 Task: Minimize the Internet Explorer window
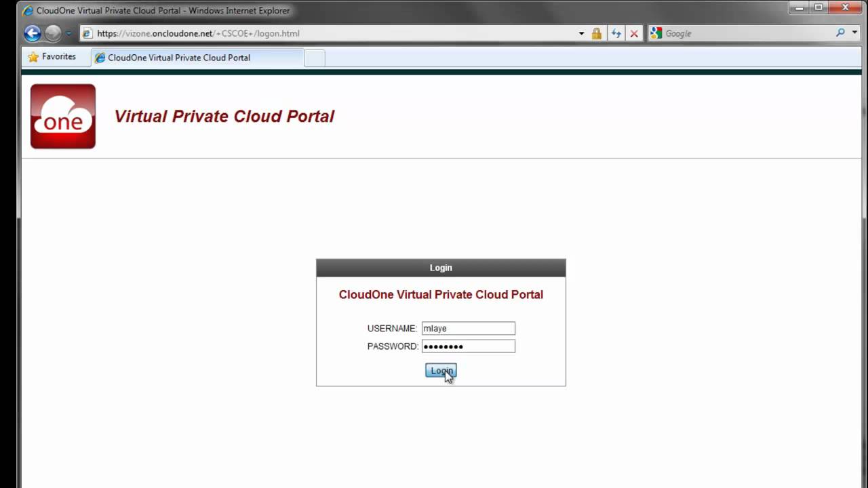coord(800,7)
